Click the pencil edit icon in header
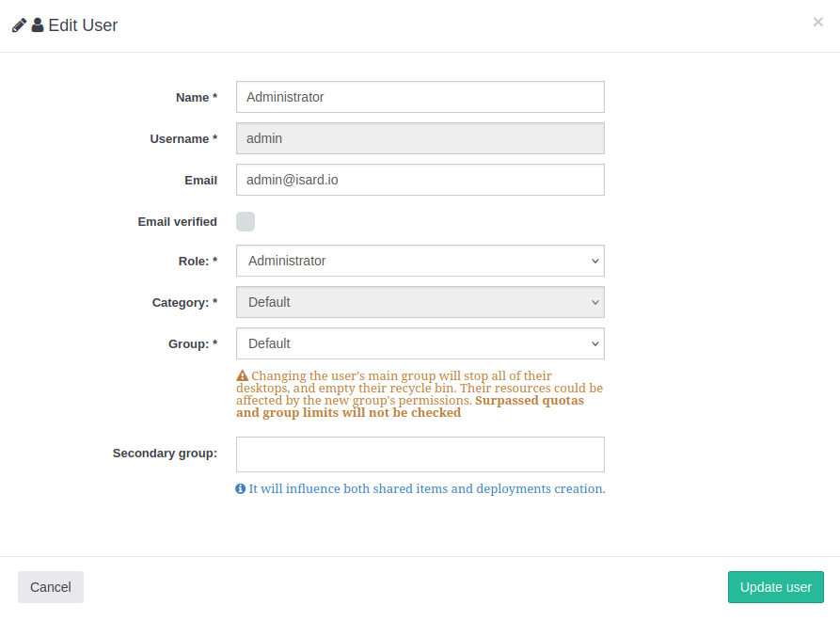The image size is (840, 621). coord(19,25)
